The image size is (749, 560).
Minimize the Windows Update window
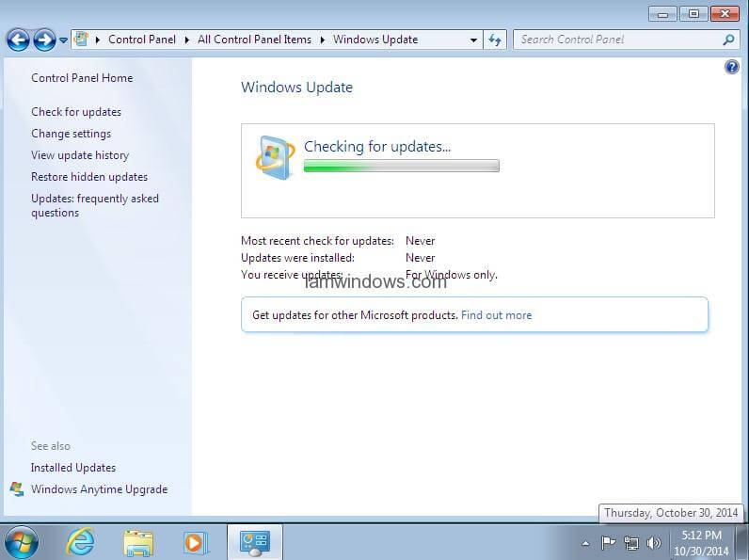coord(662,14)
